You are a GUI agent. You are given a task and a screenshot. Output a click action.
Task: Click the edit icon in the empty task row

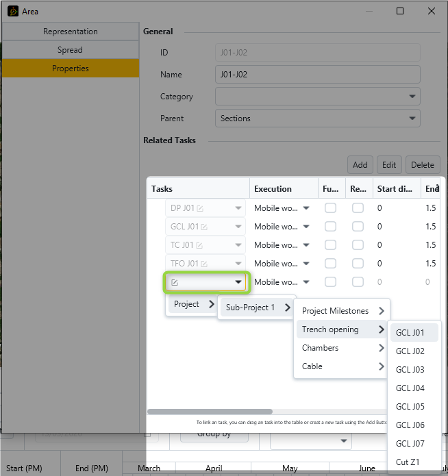(175, 282)
